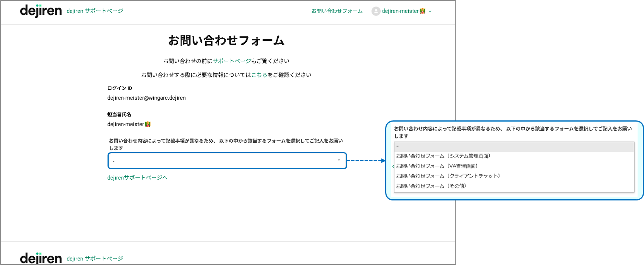Pick お問い合わせフォーム（クライアントチャット） option

coord(448,176)
